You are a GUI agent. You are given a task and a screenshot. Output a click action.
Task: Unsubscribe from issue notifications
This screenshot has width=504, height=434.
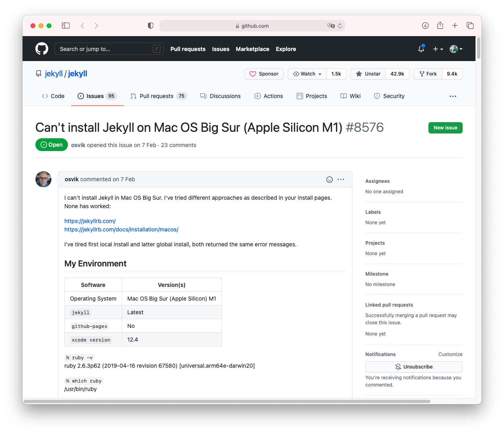tap(414, 367)
